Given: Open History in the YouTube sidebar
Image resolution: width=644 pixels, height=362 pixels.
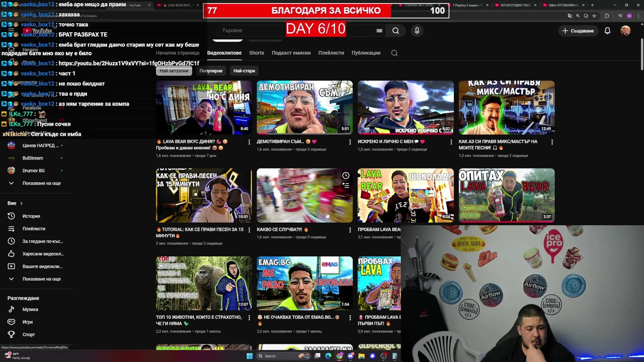Looking at the screenshot, I should (x=31, y=216).
